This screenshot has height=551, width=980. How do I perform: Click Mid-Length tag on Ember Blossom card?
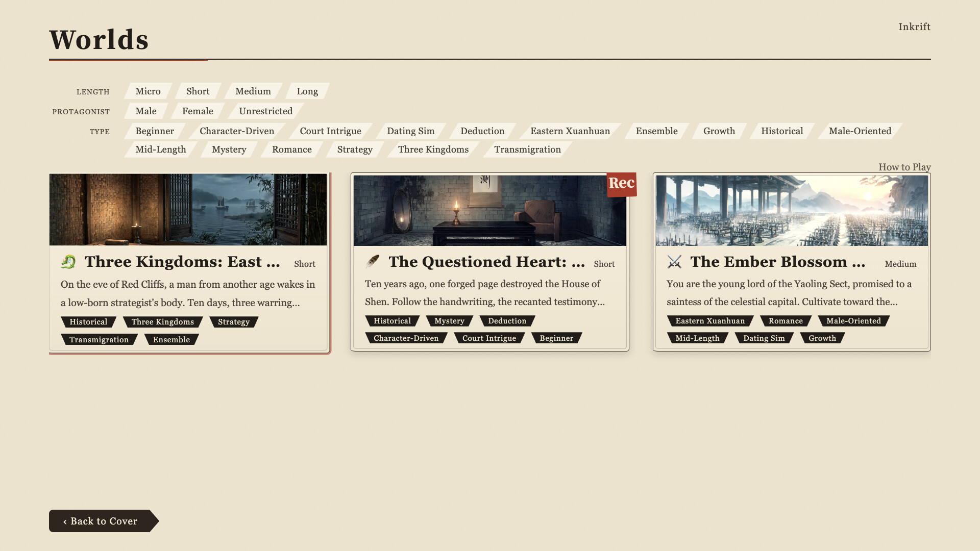[x=697, y=338]
